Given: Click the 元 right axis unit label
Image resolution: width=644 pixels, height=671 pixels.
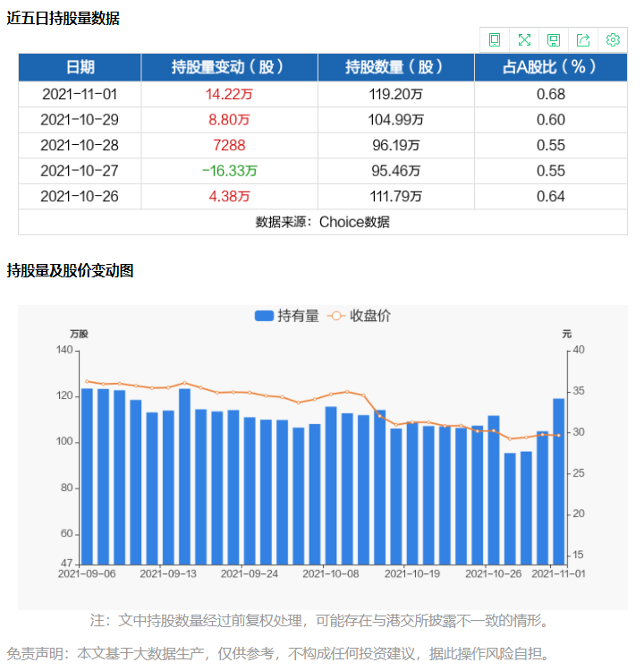Looking at the screenshot, I should pos(567,334).
